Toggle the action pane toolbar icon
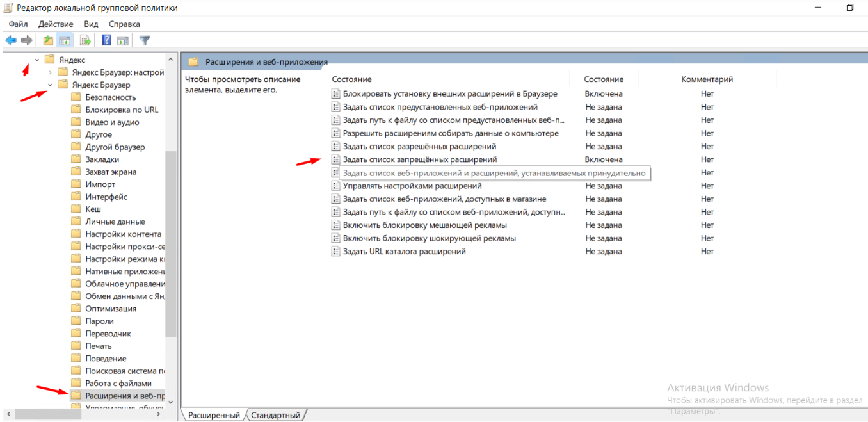 coord(123,40)
